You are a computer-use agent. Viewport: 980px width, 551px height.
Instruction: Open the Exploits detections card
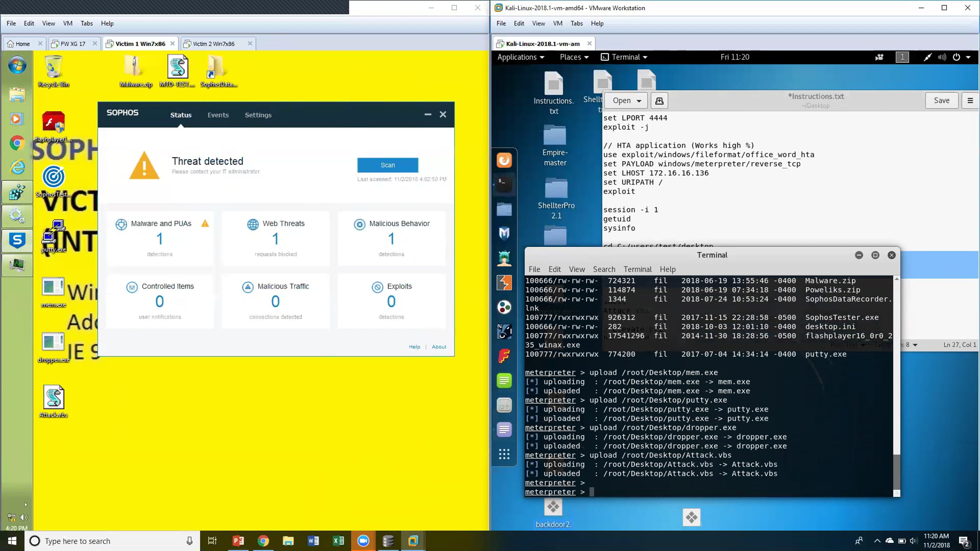391,301
